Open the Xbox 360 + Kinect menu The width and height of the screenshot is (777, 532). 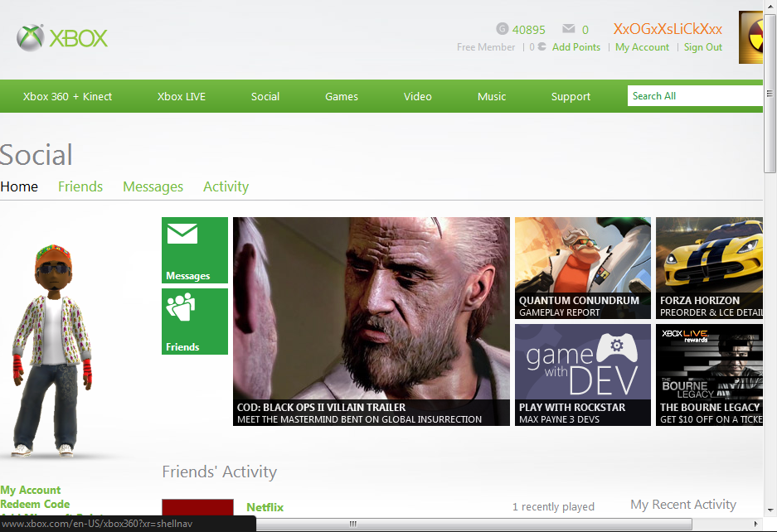tap(67, 97)
